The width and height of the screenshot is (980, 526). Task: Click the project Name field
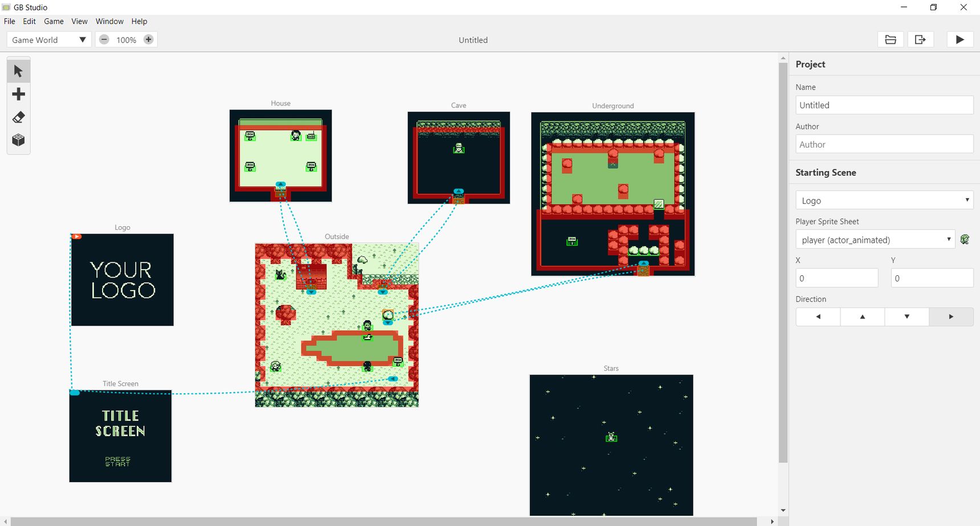884,105
